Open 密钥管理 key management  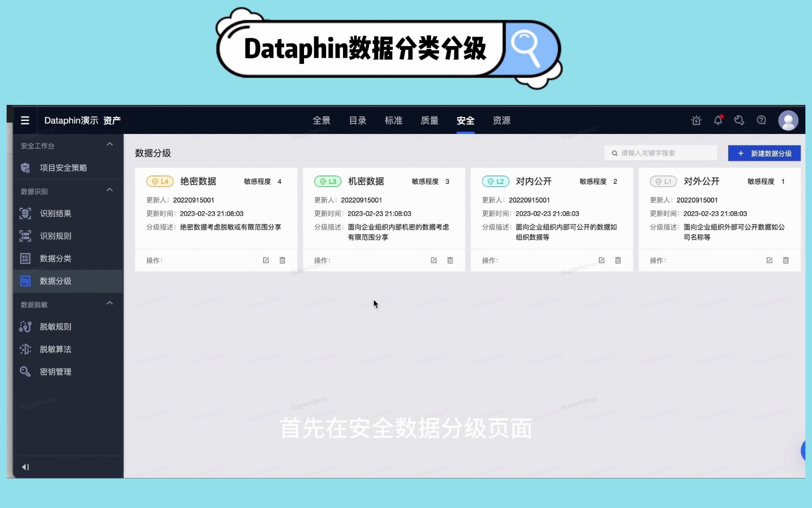56,372
